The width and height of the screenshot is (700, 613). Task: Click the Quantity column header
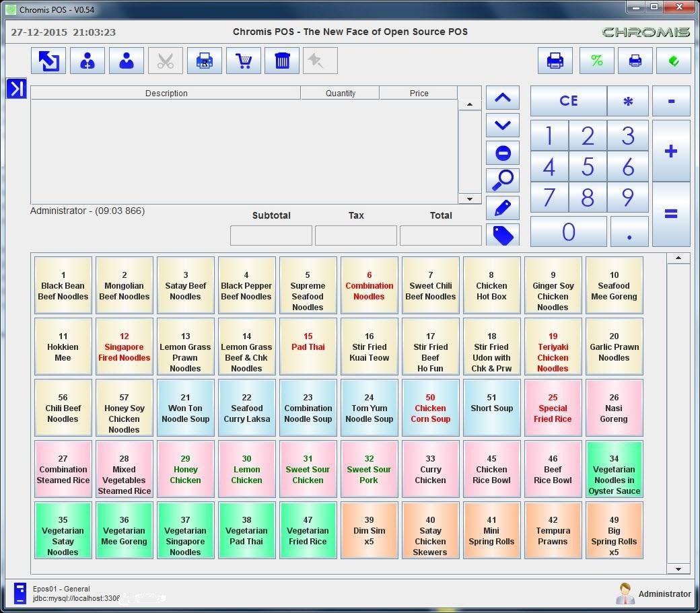(x=340, y=94)
